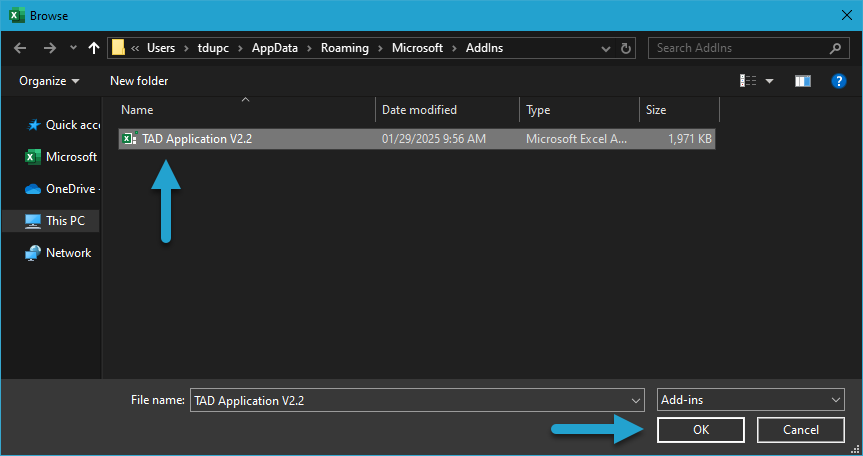Go back using the left arrow button
863x456 pixels.
click(x=20, y=48)
